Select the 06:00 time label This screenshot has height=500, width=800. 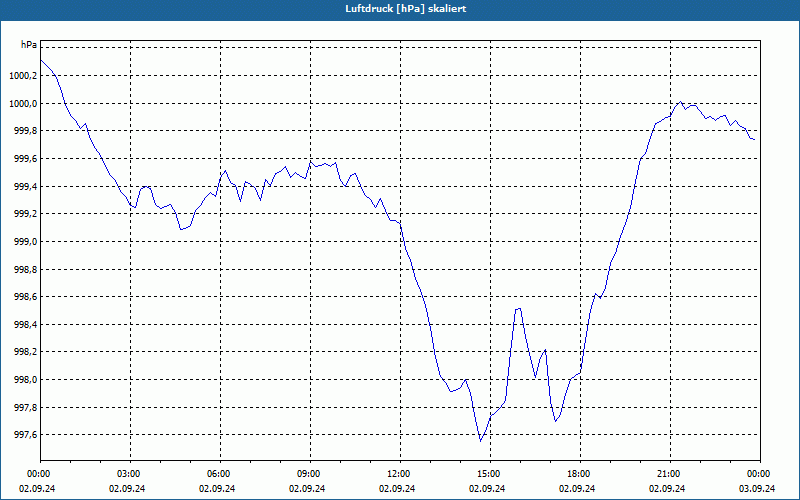pos(218,474)
